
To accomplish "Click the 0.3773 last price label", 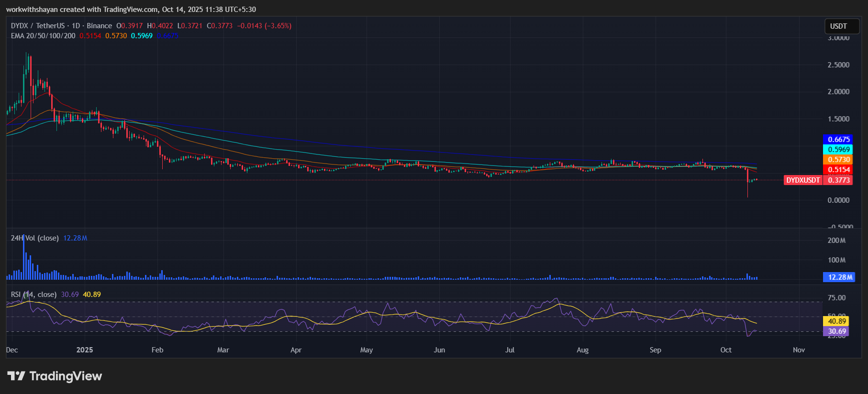I will 838,180.
